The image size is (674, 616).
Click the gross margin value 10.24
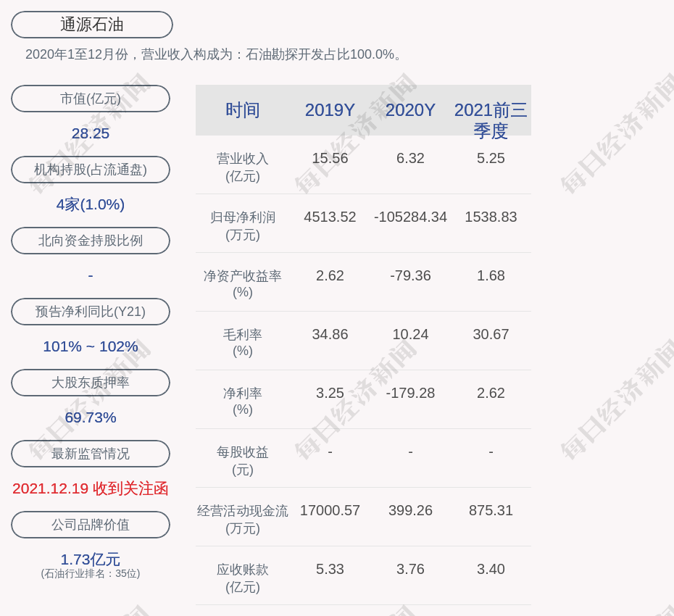[x=410, y=334]
